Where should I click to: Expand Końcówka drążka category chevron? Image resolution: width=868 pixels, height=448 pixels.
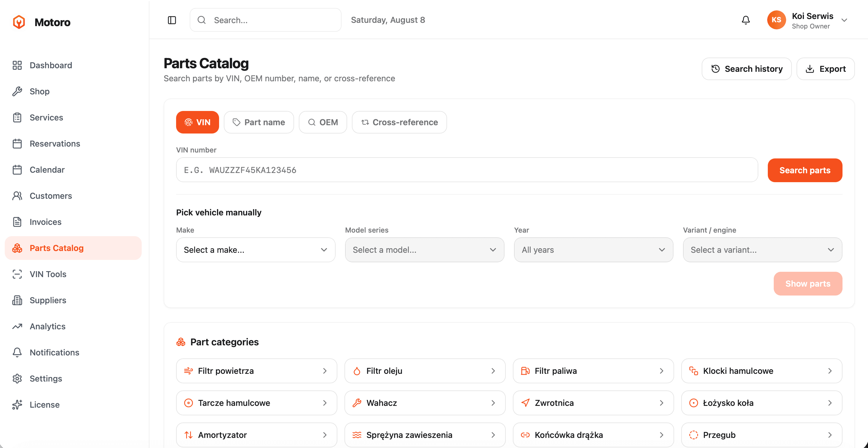coord(661,435)
